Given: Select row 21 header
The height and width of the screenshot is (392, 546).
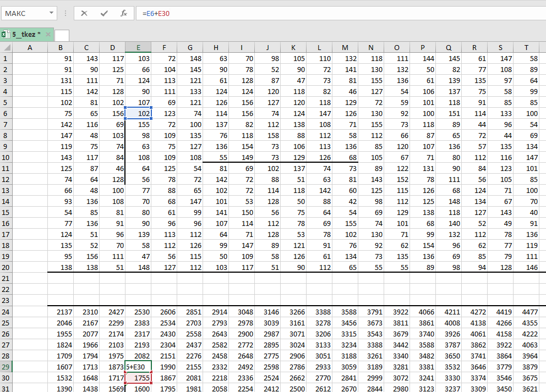Looking at the screenshot, I should pyautogui.click(x=6, y=279).
